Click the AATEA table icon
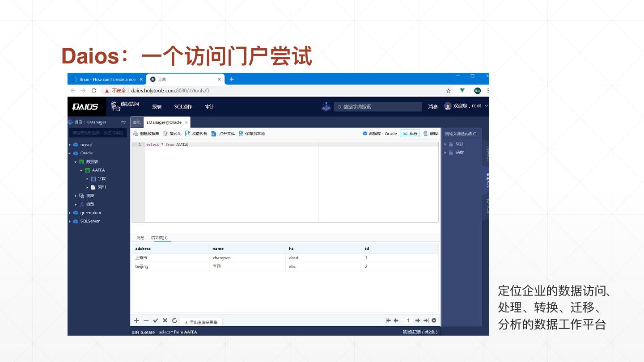This screenshot has height=362, width=644. pos(88,170)
